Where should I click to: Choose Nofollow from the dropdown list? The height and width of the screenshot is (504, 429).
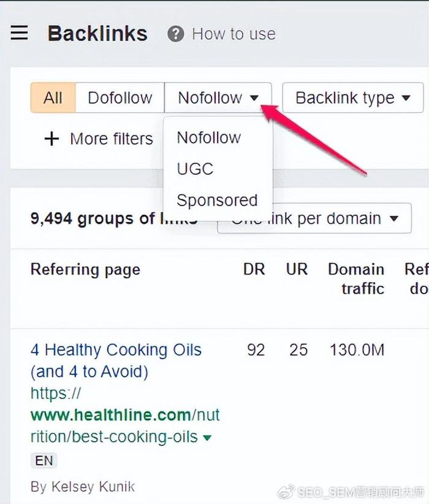pos(209,137)
